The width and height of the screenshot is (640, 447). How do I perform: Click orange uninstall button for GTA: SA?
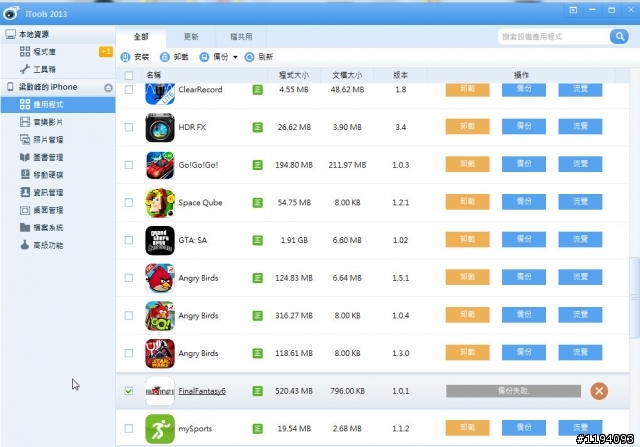pyautogui.click(x=467, y=240)
